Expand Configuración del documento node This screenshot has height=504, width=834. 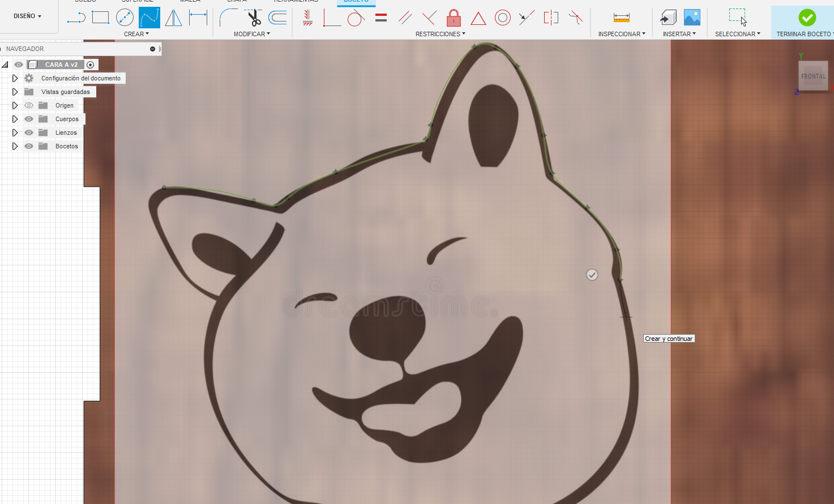click(x=15, y=78)
